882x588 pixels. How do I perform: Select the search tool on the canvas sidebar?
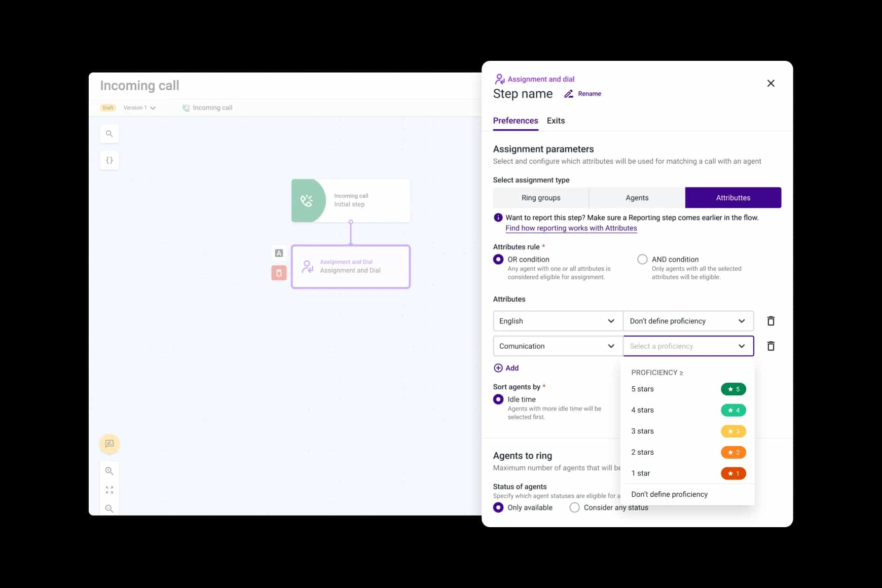[109, 133]
